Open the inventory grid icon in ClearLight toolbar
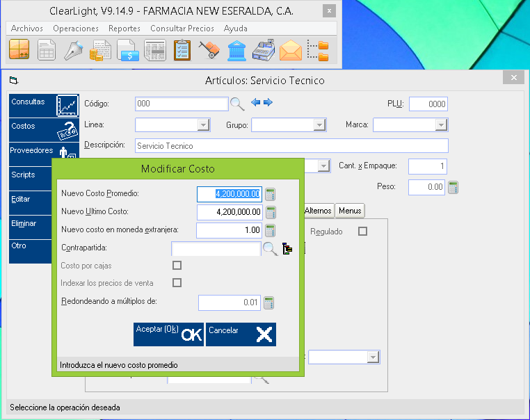The image size is (530, 420). pos(19,49)
